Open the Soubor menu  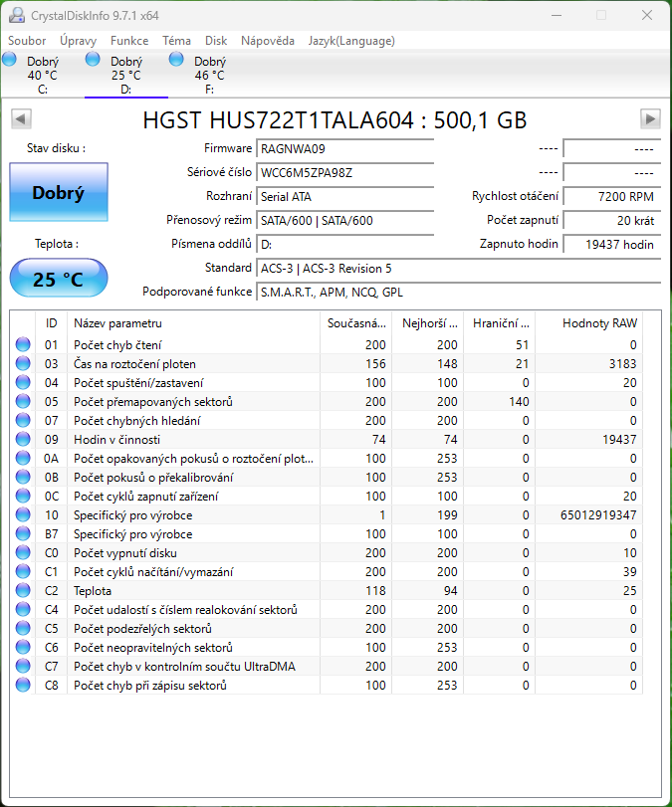tap(27, 41)
